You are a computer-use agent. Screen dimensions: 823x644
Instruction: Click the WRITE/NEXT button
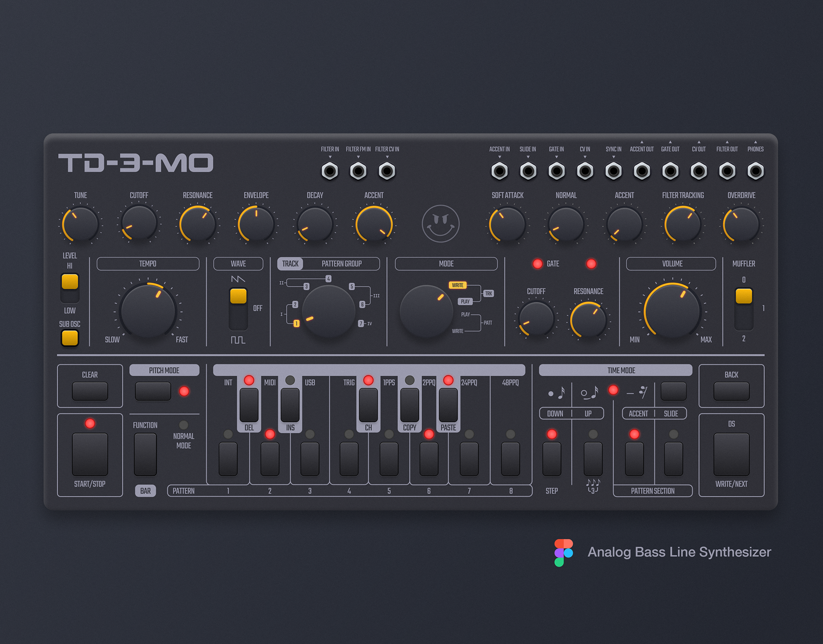point(731,454)
